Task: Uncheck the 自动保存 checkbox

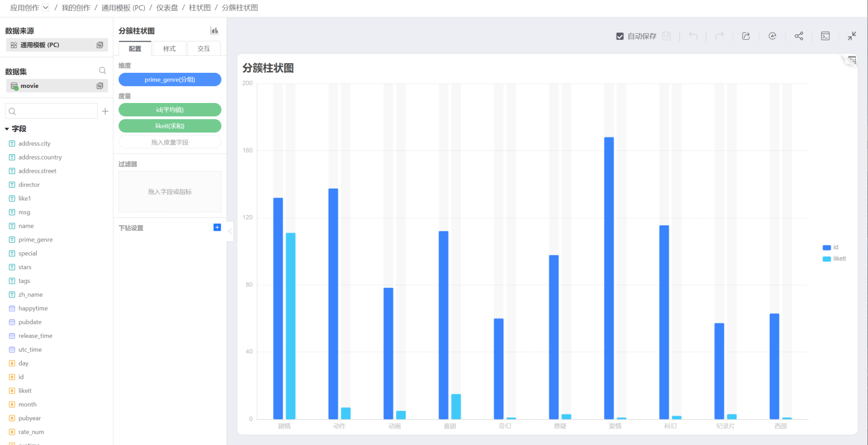Action: click(x=620, y=36)
